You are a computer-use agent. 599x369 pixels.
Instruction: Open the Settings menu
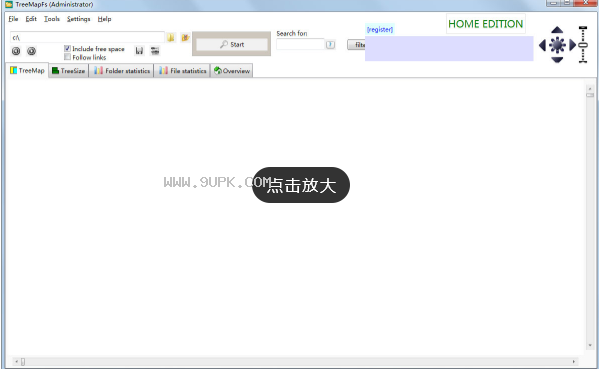click(78, 19)
